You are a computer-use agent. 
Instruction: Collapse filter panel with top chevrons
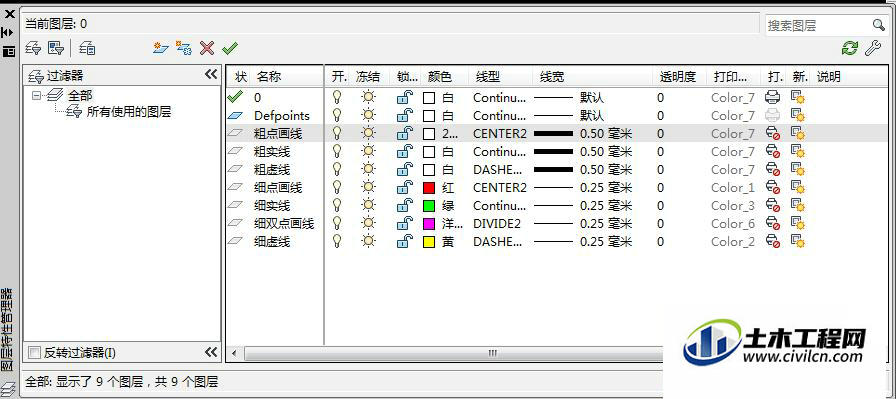click(211, 75)
